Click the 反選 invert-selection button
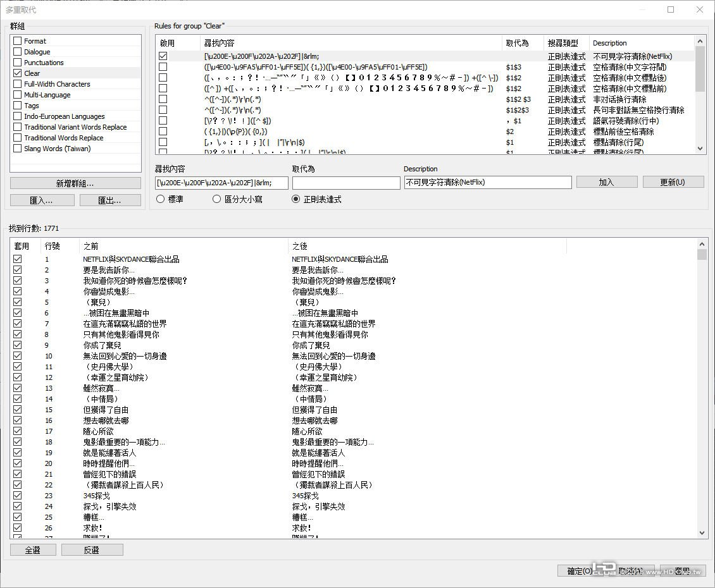Image resolution: width=715 pixels, height=588 pixels. point(92,549)
